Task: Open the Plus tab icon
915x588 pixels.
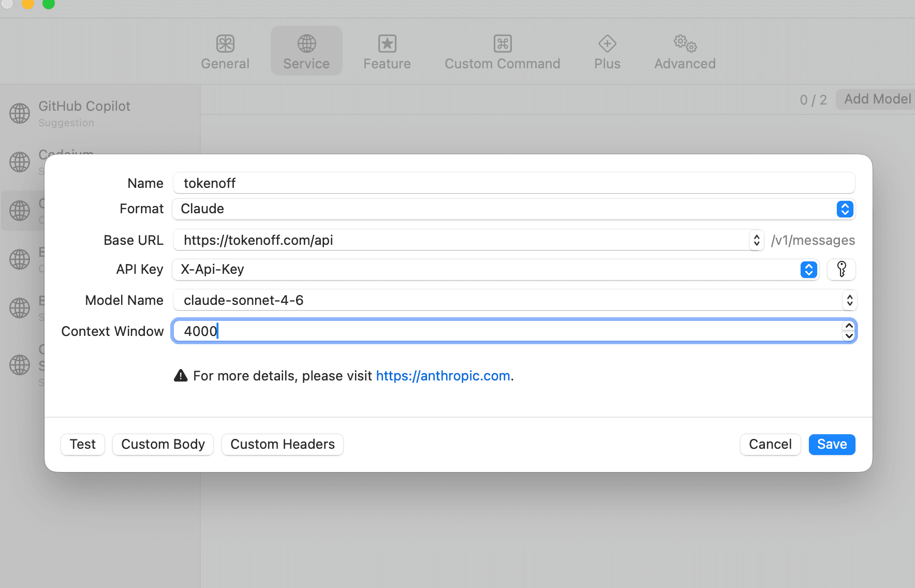Action: (x=607, y=44)
